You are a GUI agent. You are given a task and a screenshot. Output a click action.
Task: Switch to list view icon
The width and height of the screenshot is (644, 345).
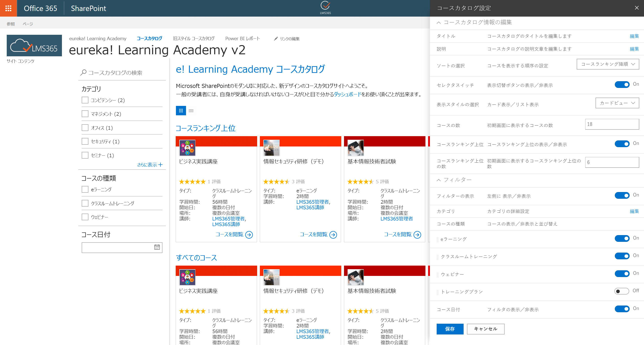191,111
